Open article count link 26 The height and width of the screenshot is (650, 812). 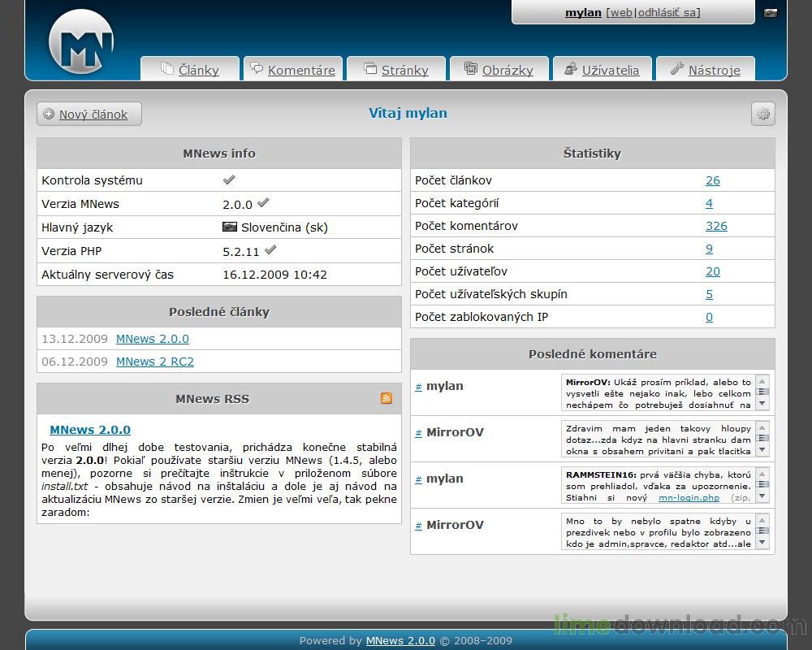pos(713,180)
